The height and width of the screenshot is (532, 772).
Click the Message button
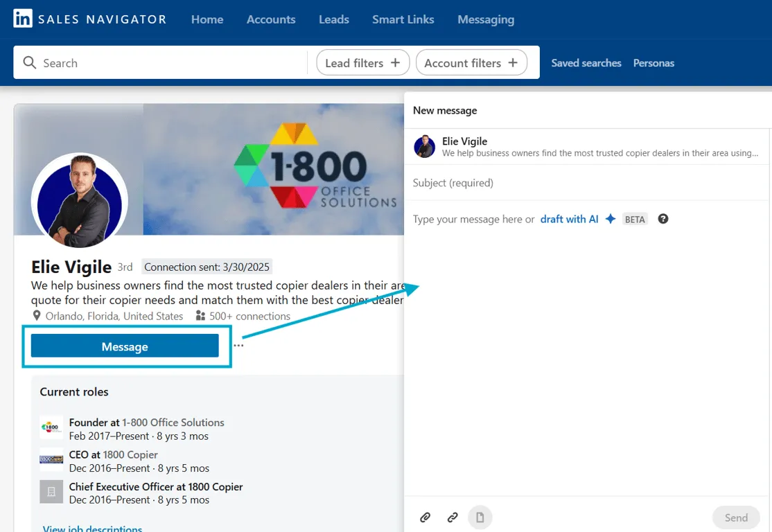[125, 346]
